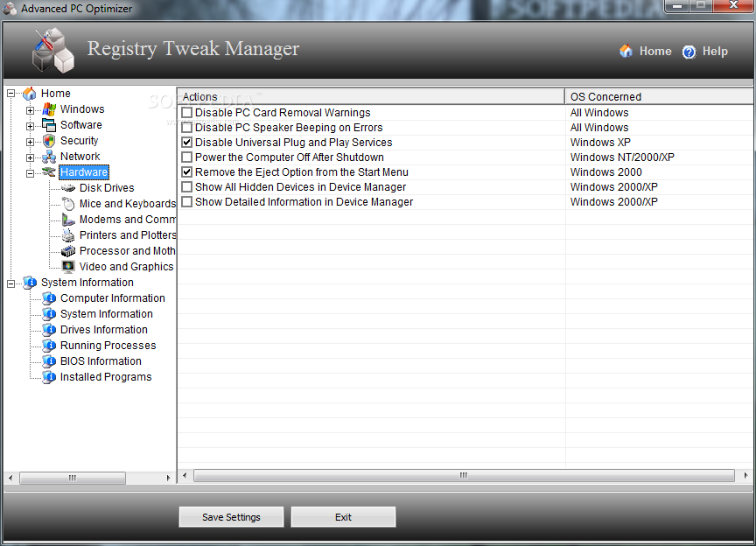Sort by OS Concerned column header
The width and height of the screenshot is (756, 546).
click(x=659, y=96)
